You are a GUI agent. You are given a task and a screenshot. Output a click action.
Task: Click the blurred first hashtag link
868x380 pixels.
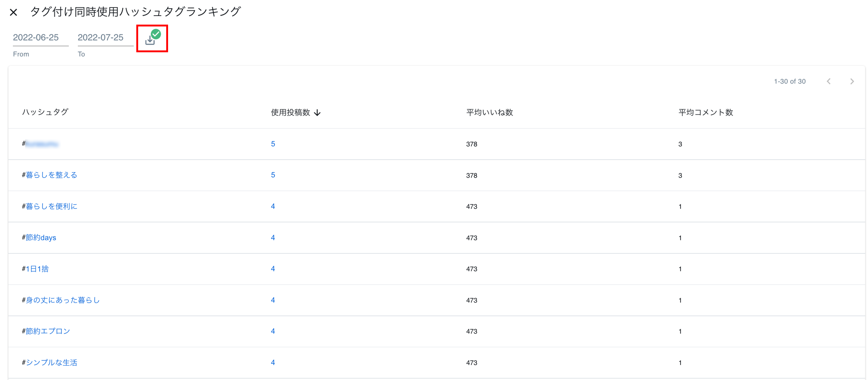[x=42, y=144]
